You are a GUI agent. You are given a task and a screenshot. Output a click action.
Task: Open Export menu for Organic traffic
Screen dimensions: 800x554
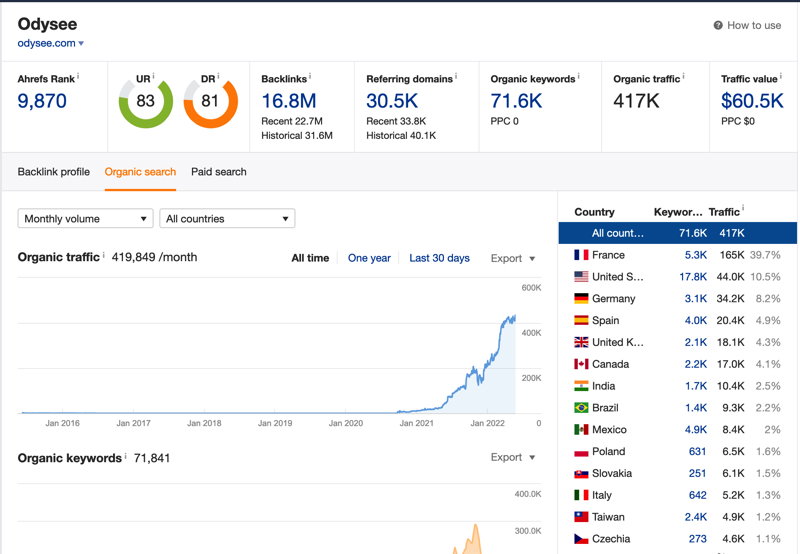tap(513, 258)
